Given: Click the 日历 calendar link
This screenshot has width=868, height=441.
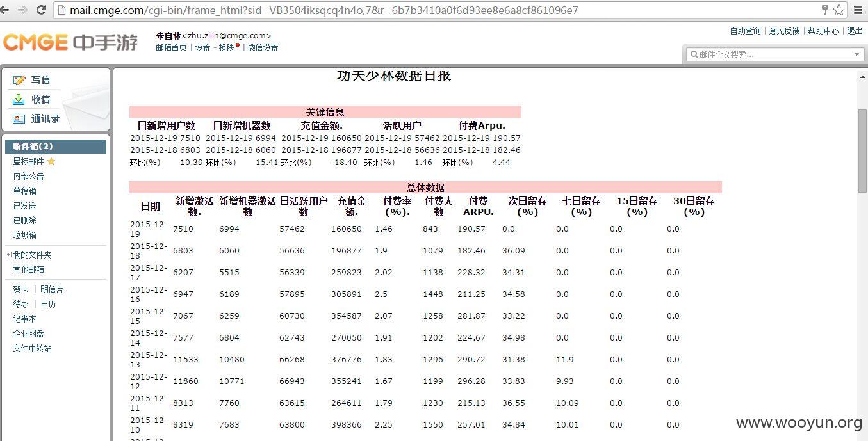Looking at the screenshot, I should 48,304.
